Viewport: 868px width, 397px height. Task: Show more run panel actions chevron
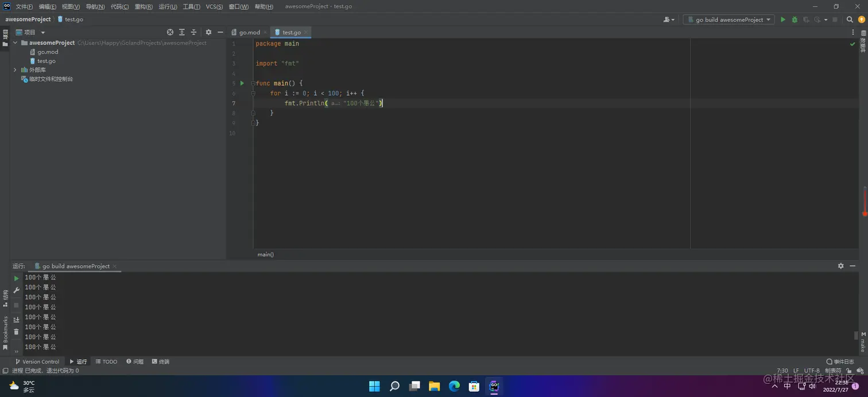(17, 351)
